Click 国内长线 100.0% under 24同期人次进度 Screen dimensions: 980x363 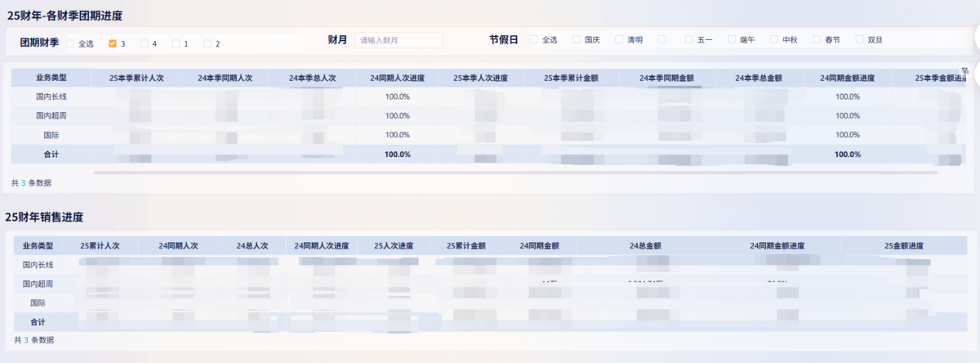[x=397, y=96]
